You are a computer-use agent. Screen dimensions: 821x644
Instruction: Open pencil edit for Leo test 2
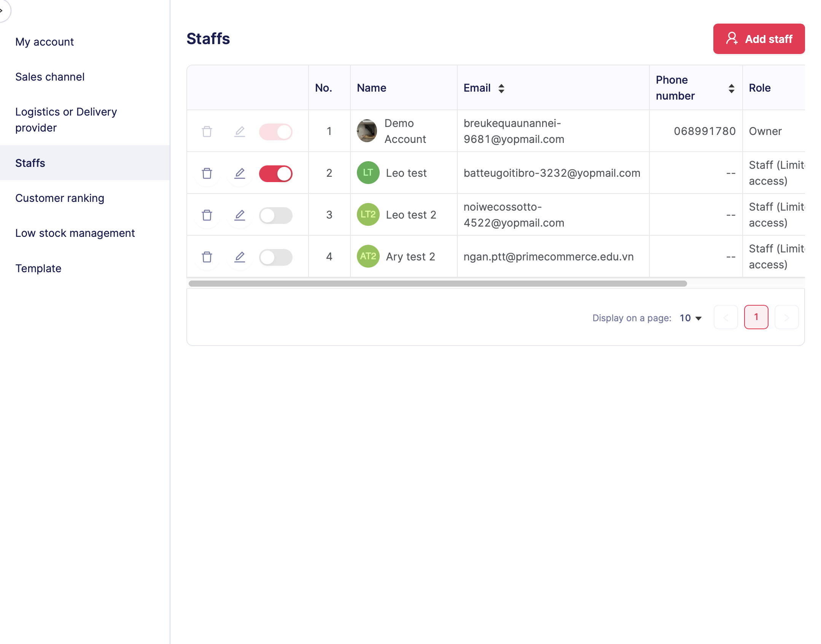(x=240, y=215)
